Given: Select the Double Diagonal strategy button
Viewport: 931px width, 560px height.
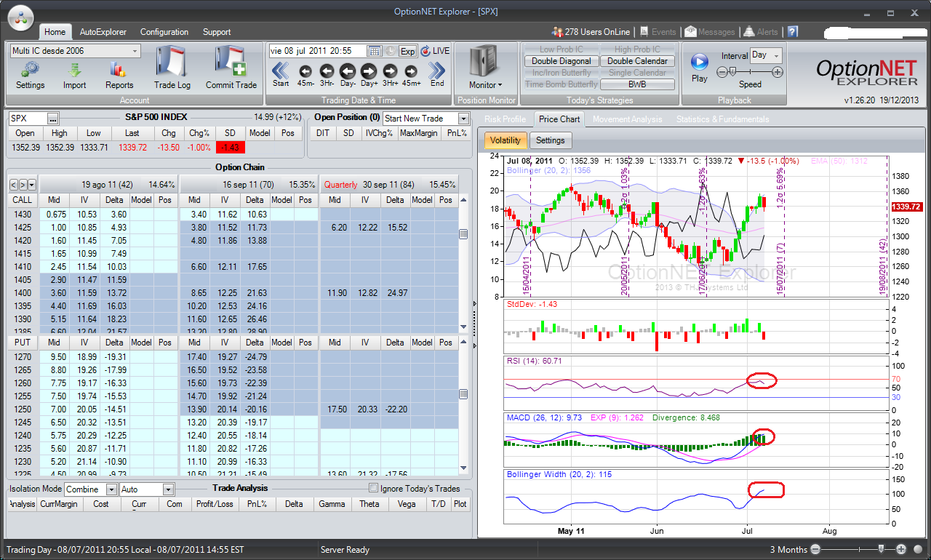Looking at the screenshot, I should coord(561,61).
